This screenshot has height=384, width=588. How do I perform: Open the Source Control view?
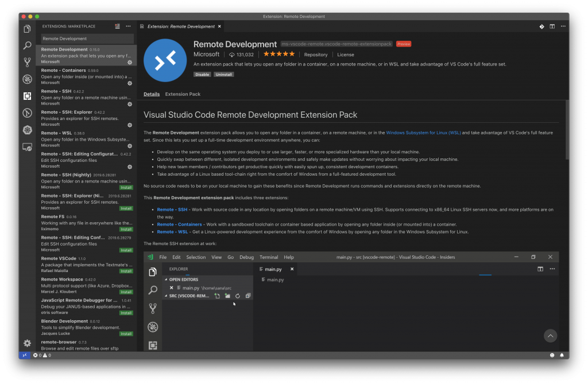tap(27, 62)
